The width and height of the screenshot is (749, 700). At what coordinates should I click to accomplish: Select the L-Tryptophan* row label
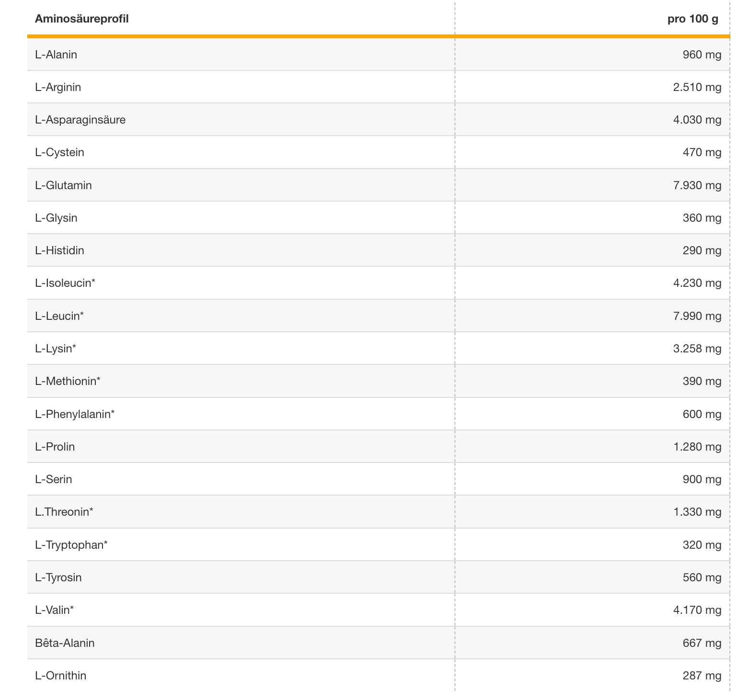pyautogui.click(x=71, y=545)
